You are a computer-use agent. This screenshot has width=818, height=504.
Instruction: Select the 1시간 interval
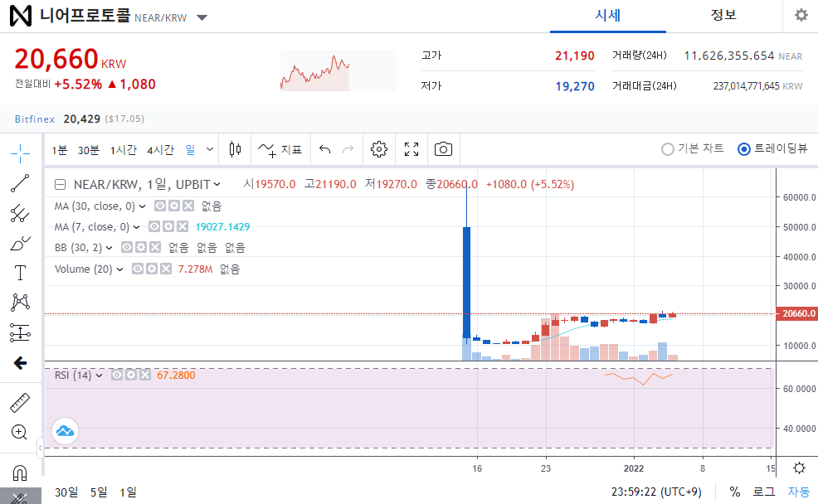click(123, 150)
